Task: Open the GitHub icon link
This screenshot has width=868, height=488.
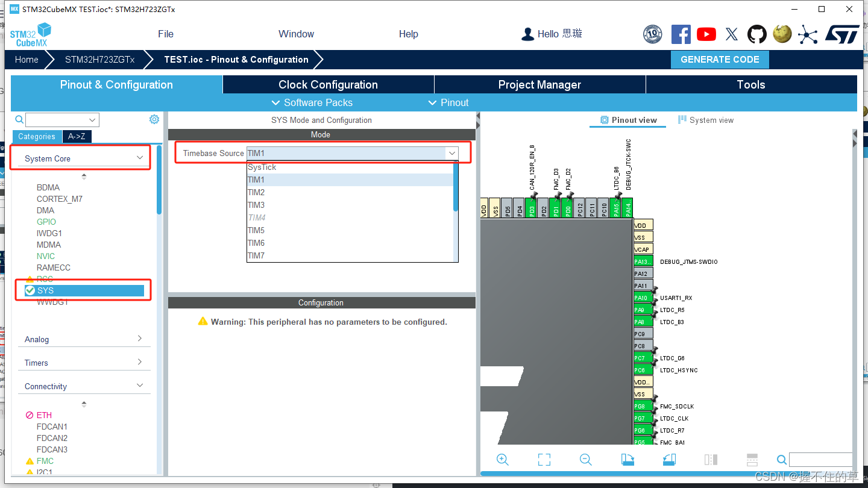Action: (x=757, y=34)
